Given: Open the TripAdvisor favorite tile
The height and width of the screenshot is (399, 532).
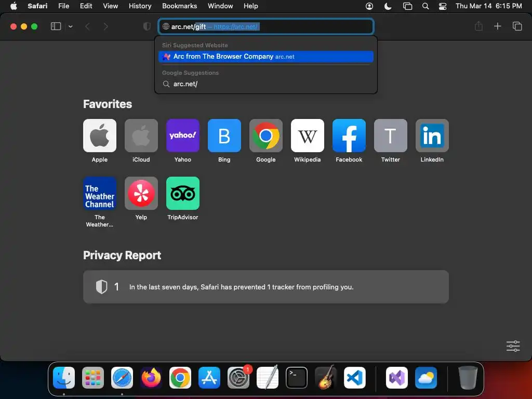Looking at the screenshot, I should click(183, 193).
